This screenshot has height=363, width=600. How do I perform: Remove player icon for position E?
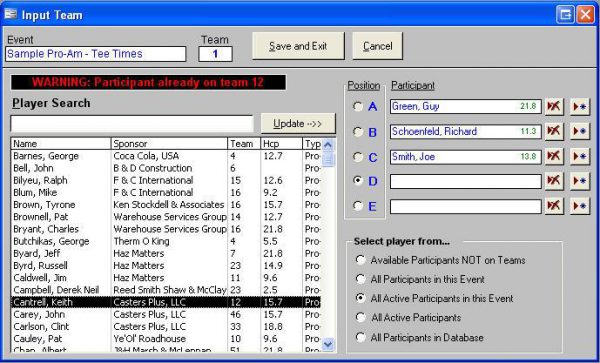click(x=554, y=207)
